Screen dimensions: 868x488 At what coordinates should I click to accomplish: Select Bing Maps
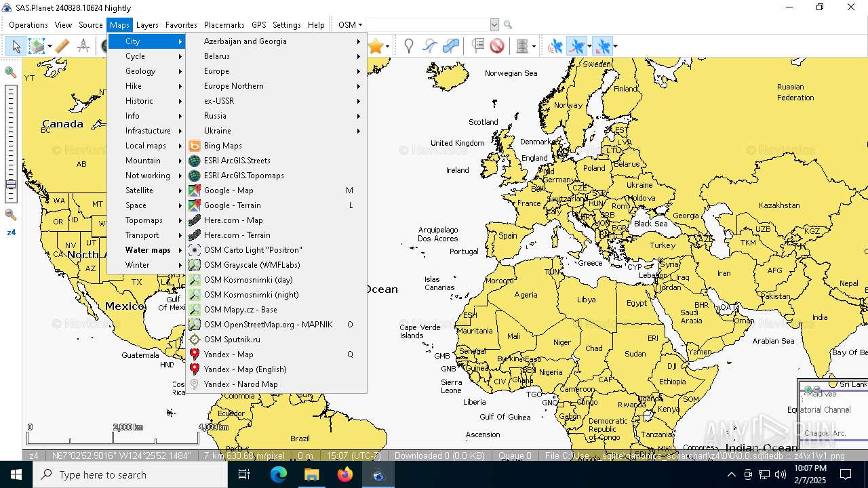click(x=276, y=146)
